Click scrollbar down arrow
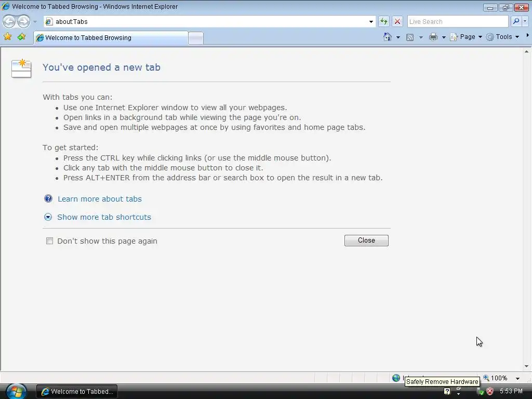This screenshot has width=532, height=399. pyautogui.click(x=527, y=366)
